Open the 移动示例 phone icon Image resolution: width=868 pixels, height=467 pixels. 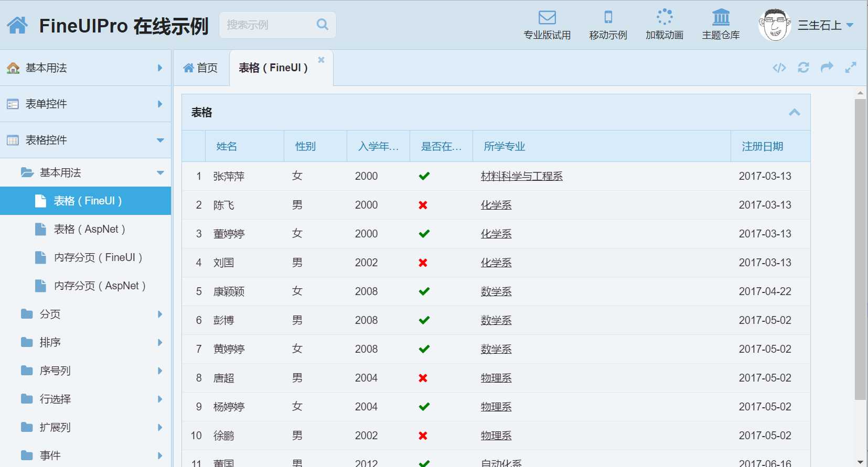(x=608, y=17)
